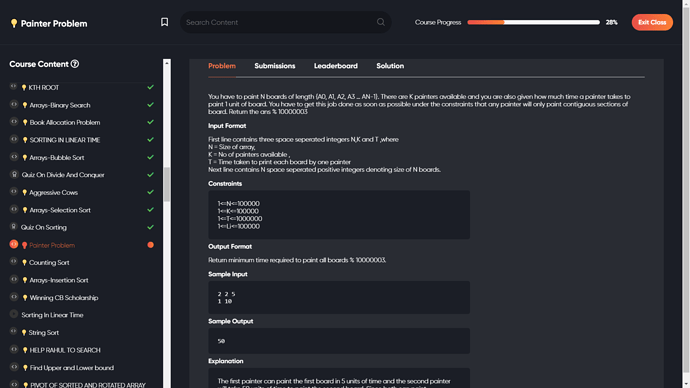This screenshot has width=690, height=388.
Task: Click bulb icon next to Arrays-Insertion Sort
Action: (25, 280)
